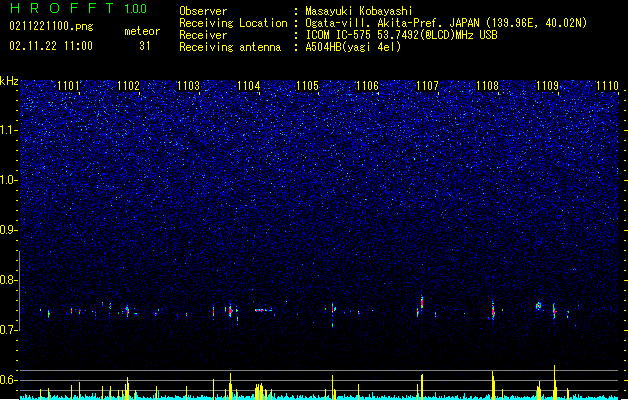Click the 0.9 frequency axis label
This screenshot has height=400, width=629.
9,230
